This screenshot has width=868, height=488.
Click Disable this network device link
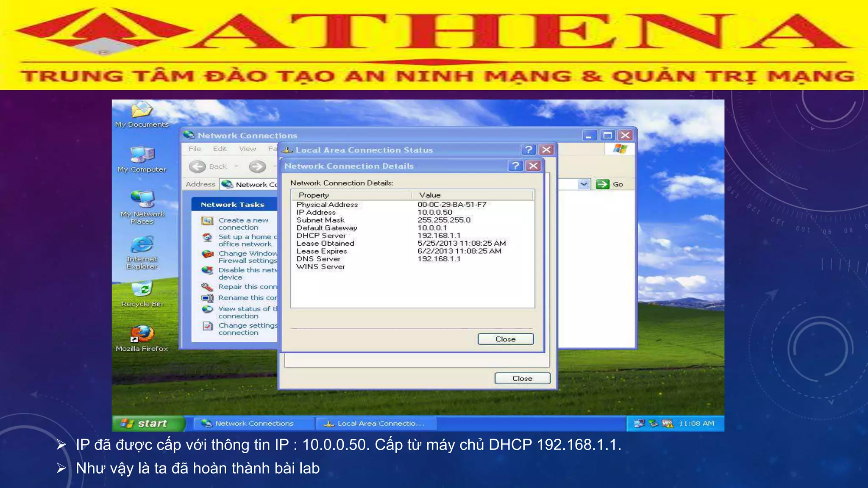click(x=248, y=273)
